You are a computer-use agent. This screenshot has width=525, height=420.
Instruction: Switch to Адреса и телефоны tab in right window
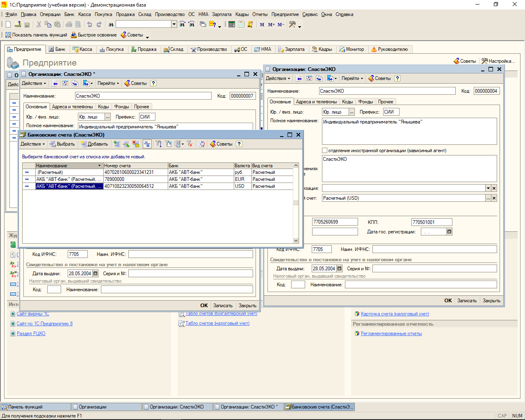(316, 102)
